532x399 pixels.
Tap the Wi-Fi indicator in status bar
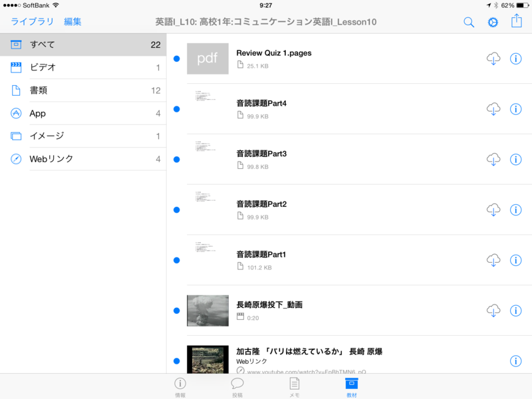56,5
